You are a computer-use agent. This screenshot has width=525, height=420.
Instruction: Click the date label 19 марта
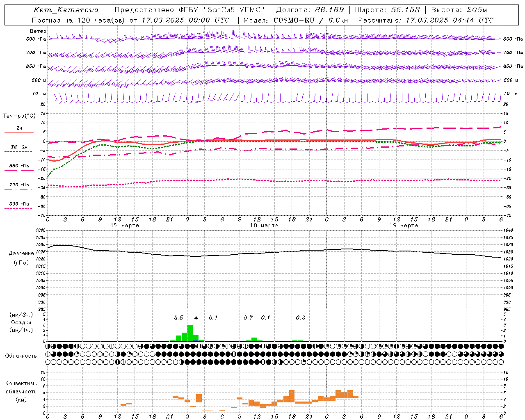click(x=404, y=226)
